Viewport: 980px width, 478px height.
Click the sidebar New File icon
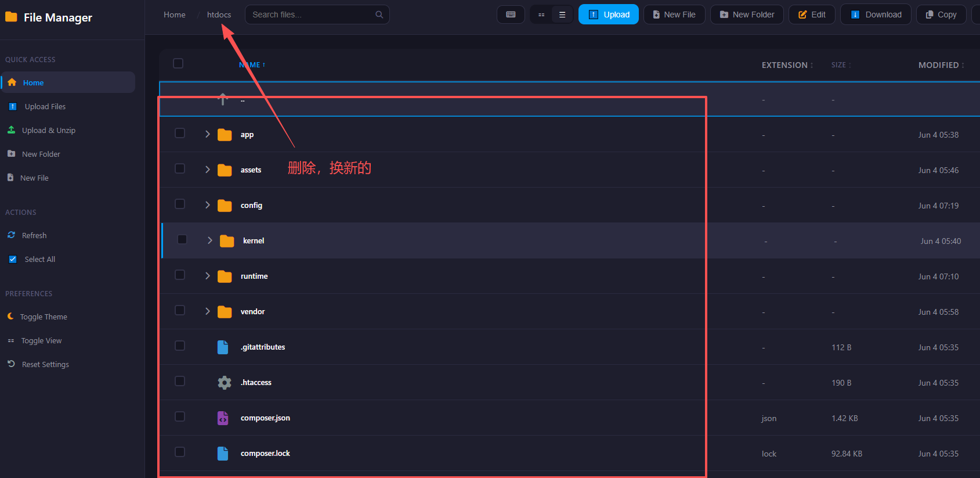tap(10, 178)
